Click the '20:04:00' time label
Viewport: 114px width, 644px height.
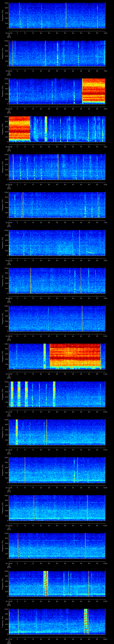tap(9, 147)
